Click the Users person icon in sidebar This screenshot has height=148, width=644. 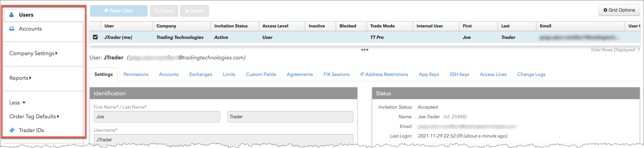(12, 15)
